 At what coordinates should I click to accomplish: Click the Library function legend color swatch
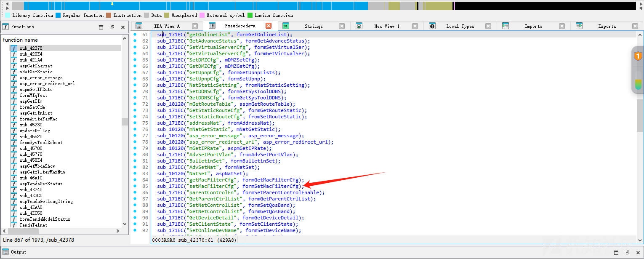pyautogui.click(x=7, y=15)
